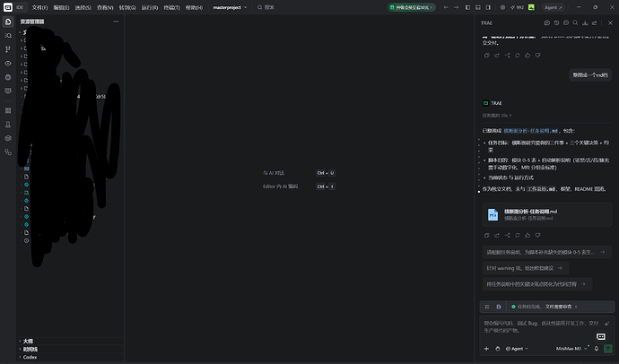Viewport: 619px width, 364px height.
Task: Open the user avatar in the title bar
Action: (x=531, y=7)
